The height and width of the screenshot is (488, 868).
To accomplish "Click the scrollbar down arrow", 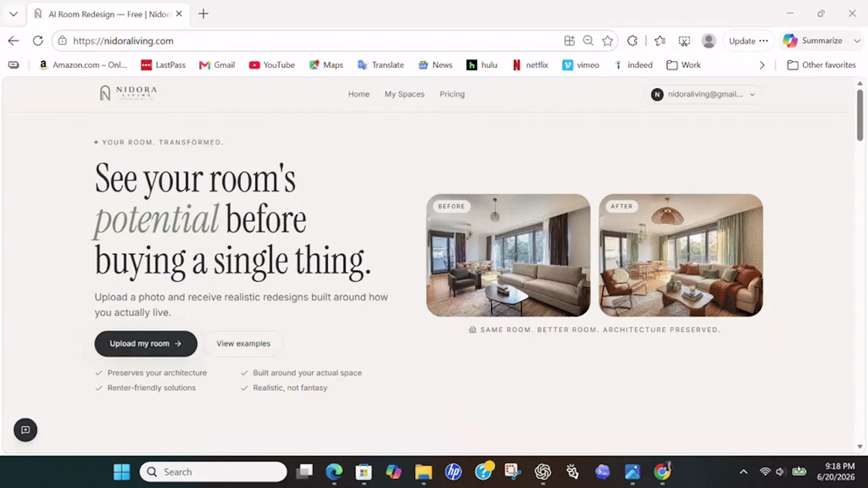I will tap(860, 447).
